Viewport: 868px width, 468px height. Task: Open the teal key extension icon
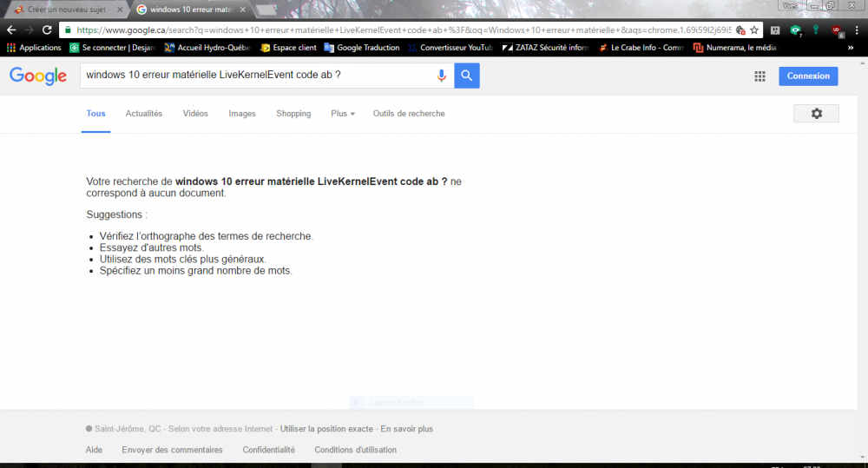pos(816,30)
